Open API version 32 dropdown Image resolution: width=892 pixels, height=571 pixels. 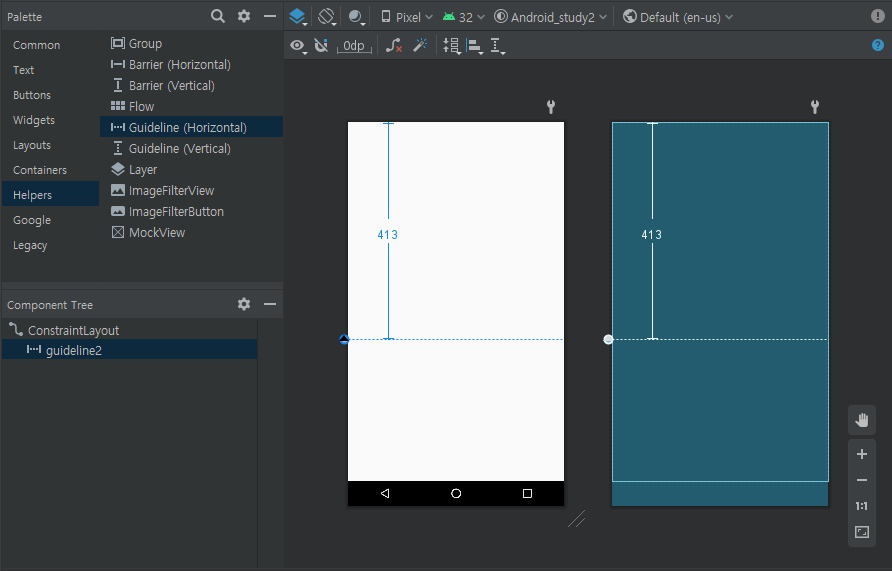(464, 17)
